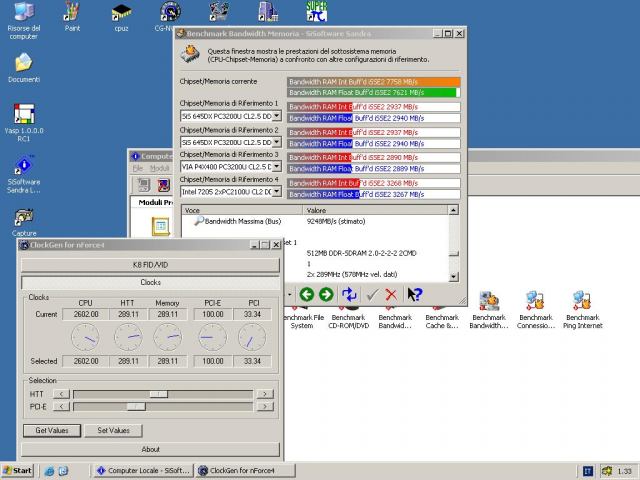Click the Selected CPU value 2602.00
640x480 pixels.
[x=86, y=361]
